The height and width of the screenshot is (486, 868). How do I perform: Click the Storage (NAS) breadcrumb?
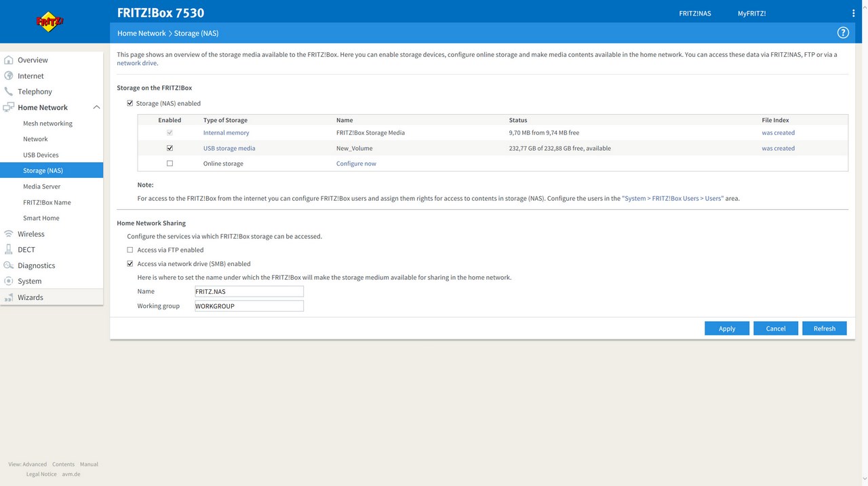point(196,33)
